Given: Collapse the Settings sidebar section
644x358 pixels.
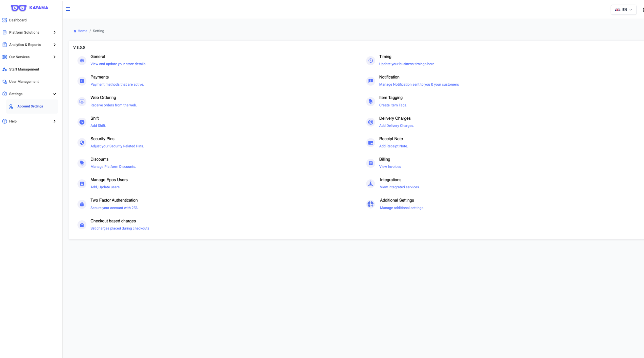Looking at the screenshot, I should (29, 94).
